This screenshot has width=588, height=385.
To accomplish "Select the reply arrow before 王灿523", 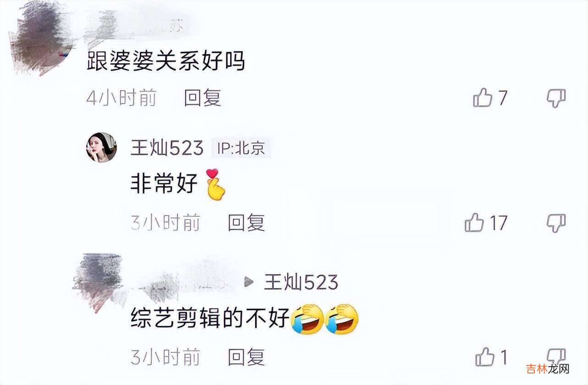I will point(249,282).
